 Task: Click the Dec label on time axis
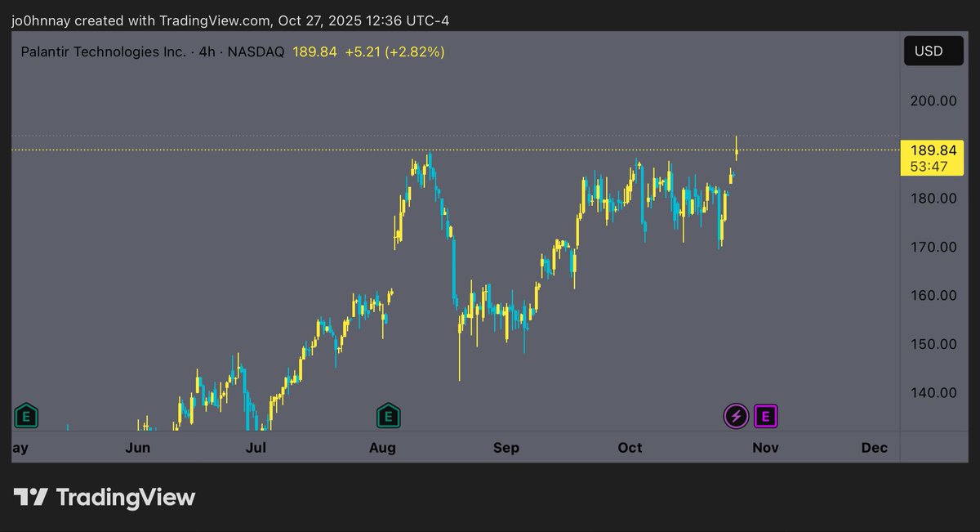click(875, 448)
